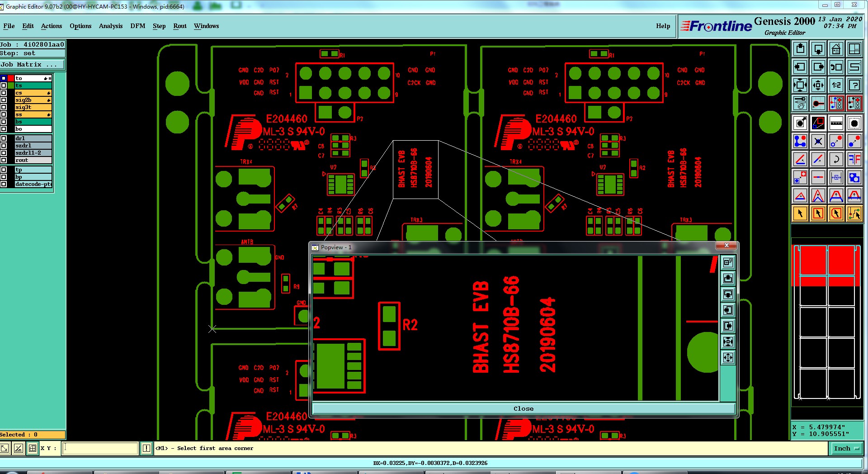
Task: Select the single-feature arrow selection tool
Action: coord(800,213)
